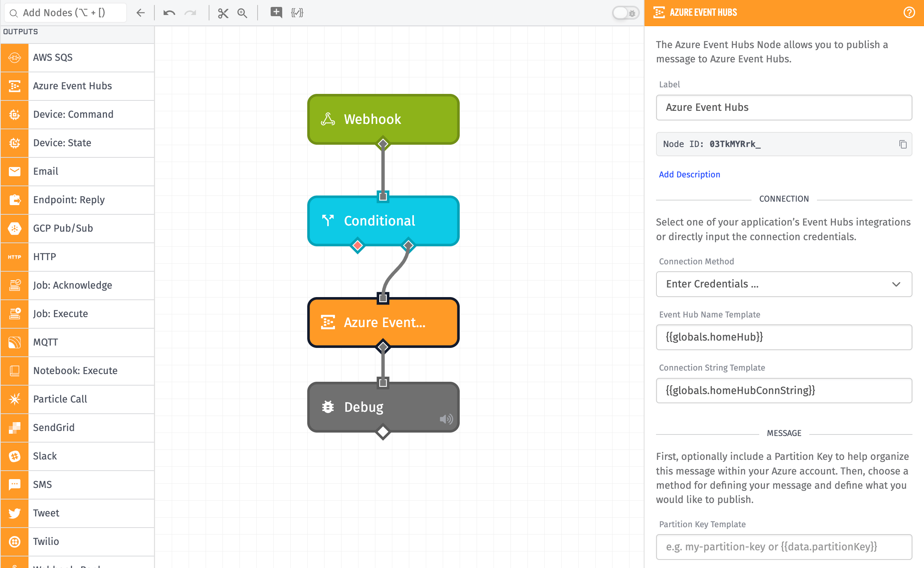Open help for Azure Event Hubs node
This screenshot has height=568, width=924.
coord(909,13)
